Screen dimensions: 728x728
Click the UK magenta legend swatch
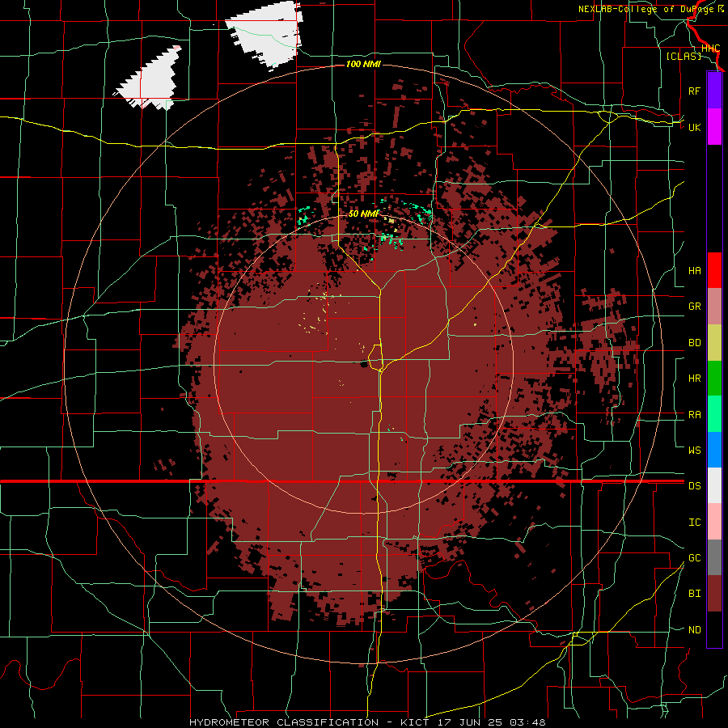(714, 127)
